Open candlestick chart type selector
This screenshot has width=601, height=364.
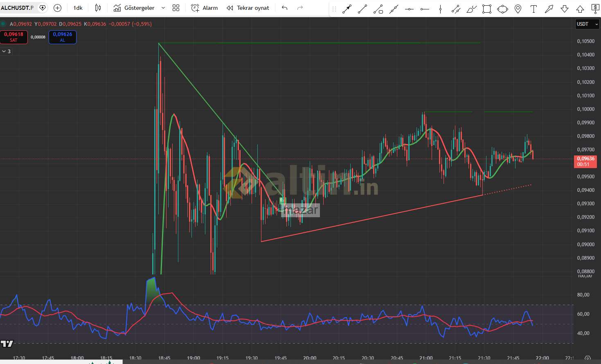pos(98,8)
